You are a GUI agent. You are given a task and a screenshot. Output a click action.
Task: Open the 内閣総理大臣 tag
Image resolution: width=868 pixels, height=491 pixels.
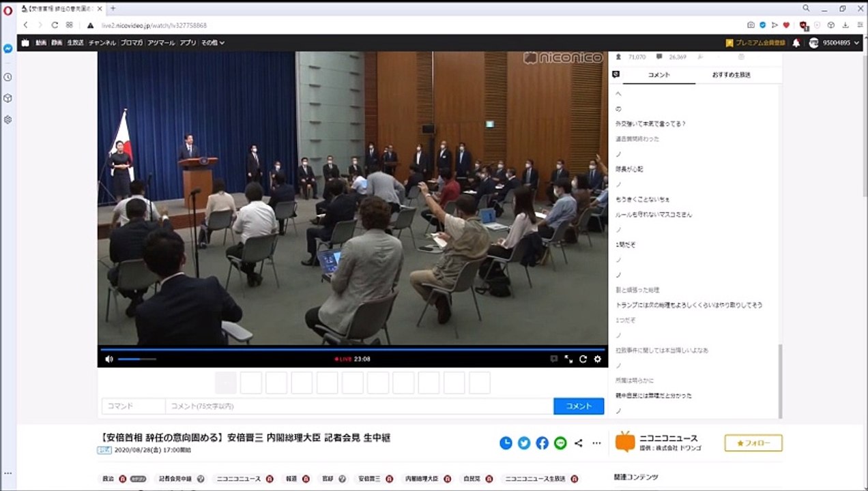tap(422, 479)
